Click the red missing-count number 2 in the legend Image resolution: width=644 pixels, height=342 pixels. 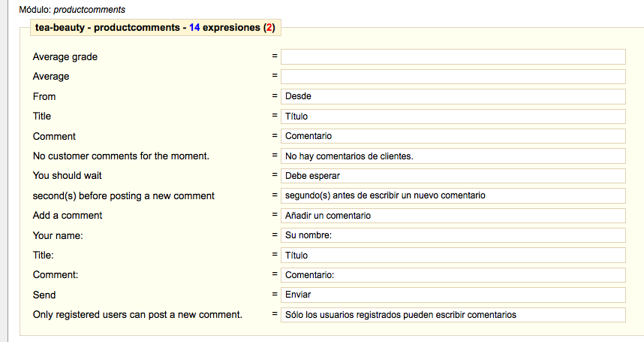[269, 28]
